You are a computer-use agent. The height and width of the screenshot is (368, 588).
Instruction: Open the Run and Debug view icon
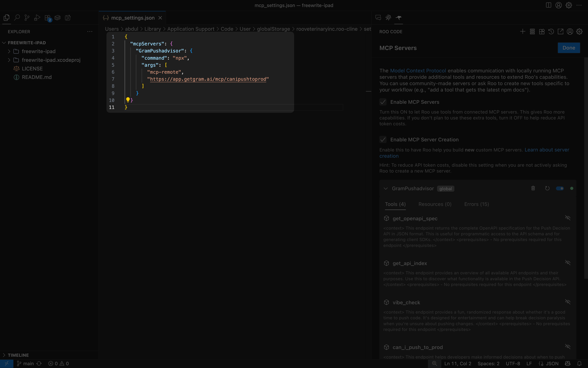[37, 17]
